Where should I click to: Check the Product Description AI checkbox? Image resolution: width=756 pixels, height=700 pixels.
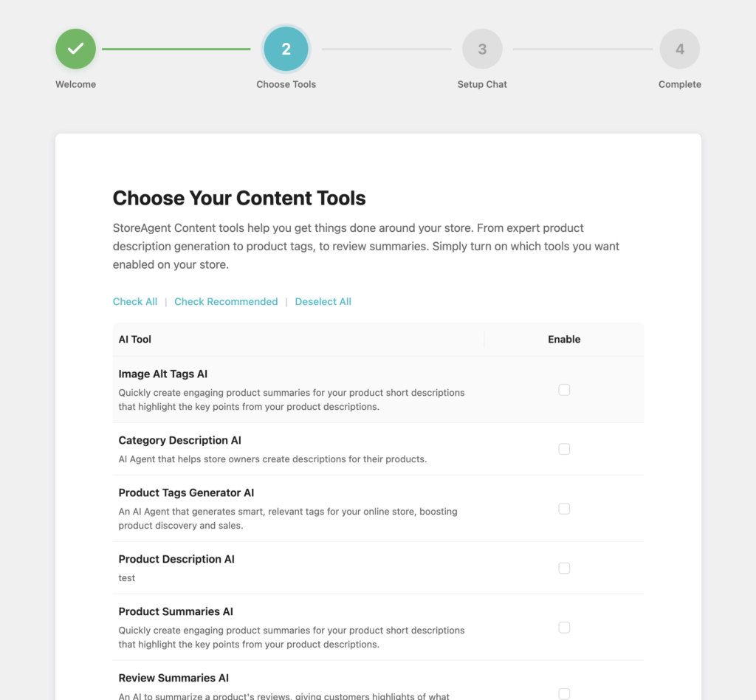(564, 568)
